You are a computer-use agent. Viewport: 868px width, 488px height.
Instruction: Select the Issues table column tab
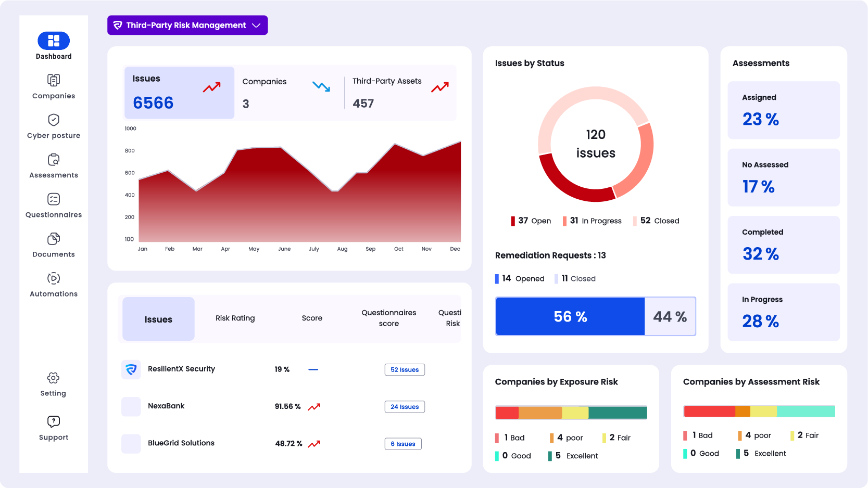(158, 319)
